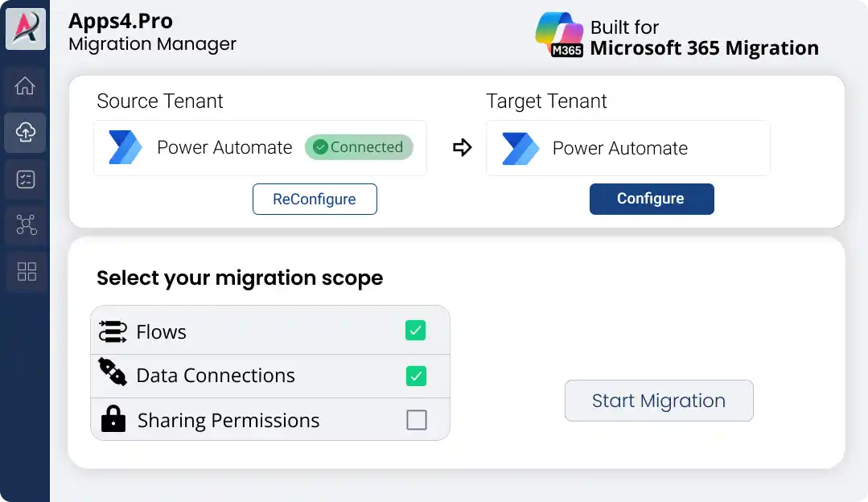This screenshot has height=502, width=868.
Task: Click the Source Tenant heading
Action: pos(160,101)
